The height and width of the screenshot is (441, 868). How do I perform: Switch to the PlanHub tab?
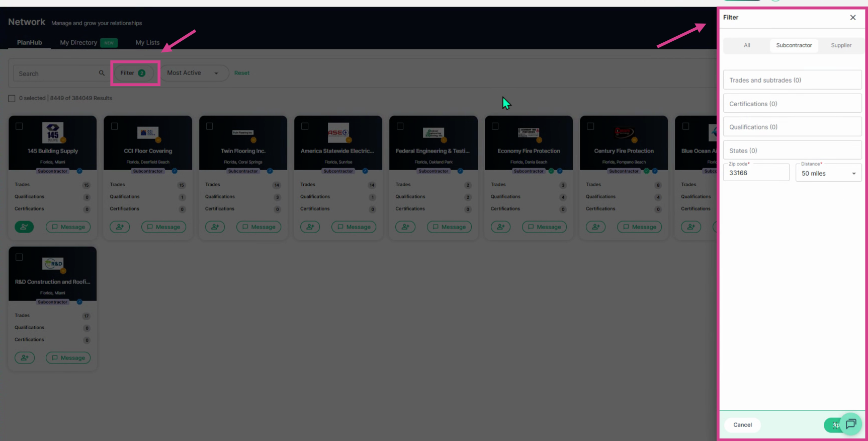pos(30,43)
